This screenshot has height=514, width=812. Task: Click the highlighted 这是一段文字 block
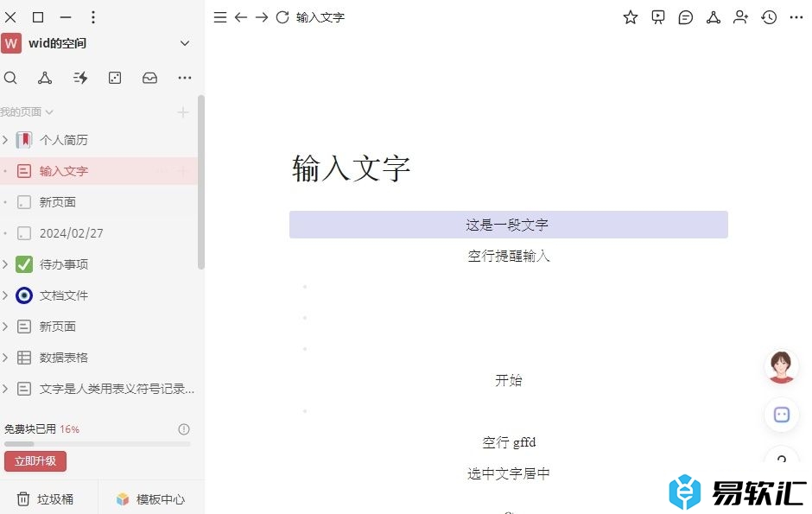[509, 225]
